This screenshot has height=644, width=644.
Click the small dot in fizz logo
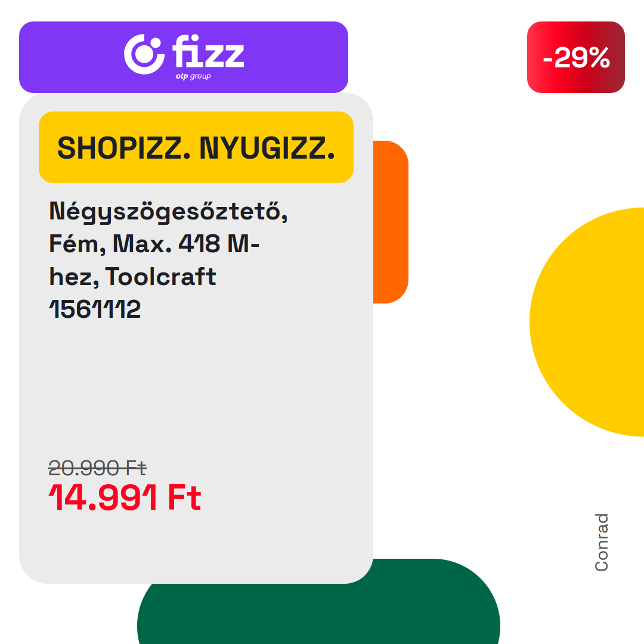point(156,43)
